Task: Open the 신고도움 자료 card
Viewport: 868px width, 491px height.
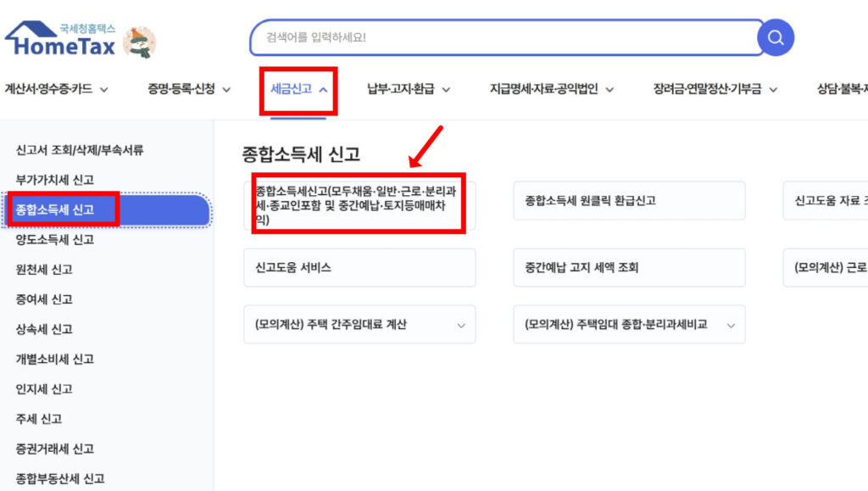Action: coord(826,200)
